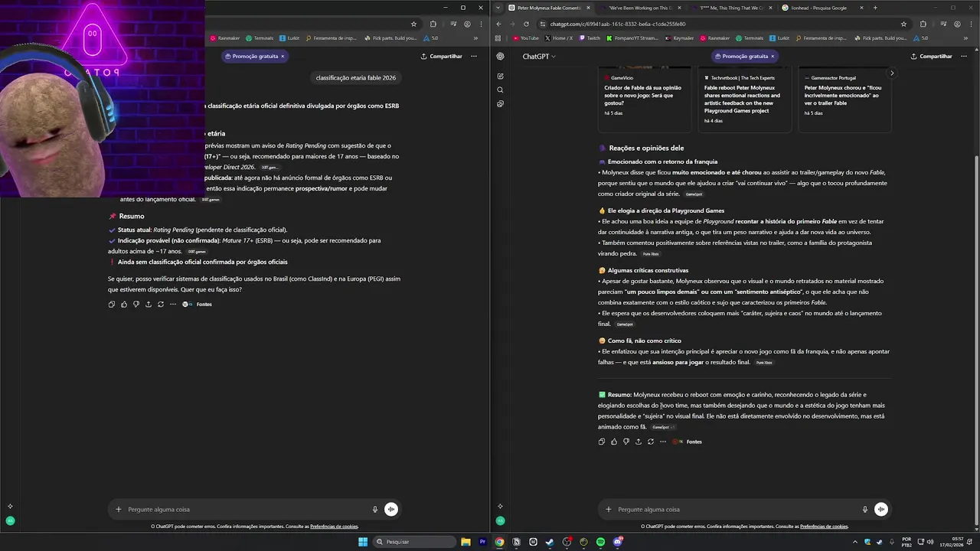The image size is (980, 551).
Task: Open Spotify from the Windows taskbar
Action: 600,542
